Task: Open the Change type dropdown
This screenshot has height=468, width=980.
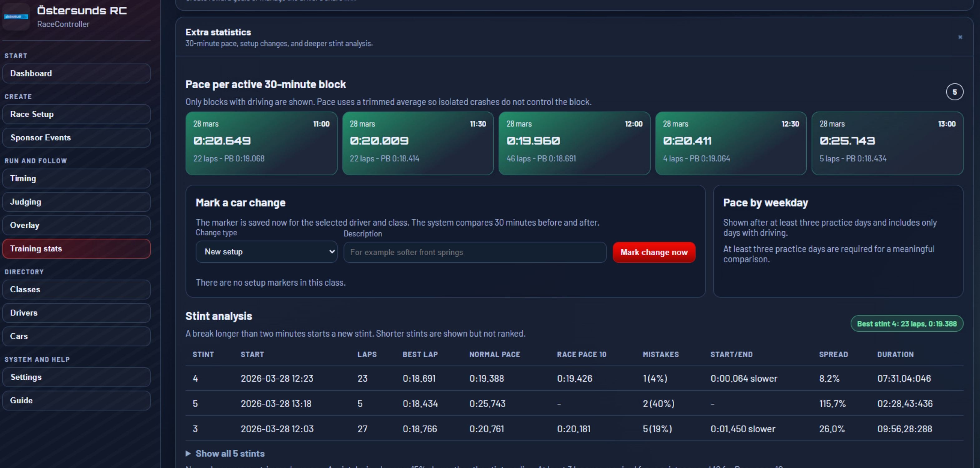Action: 266,252
